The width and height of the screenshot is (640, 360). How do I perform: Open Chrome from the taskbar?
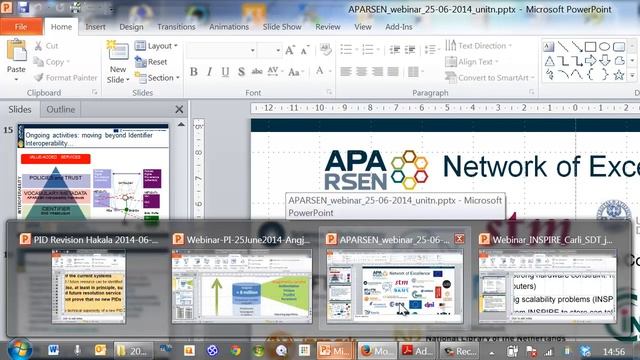click(235, 350)
